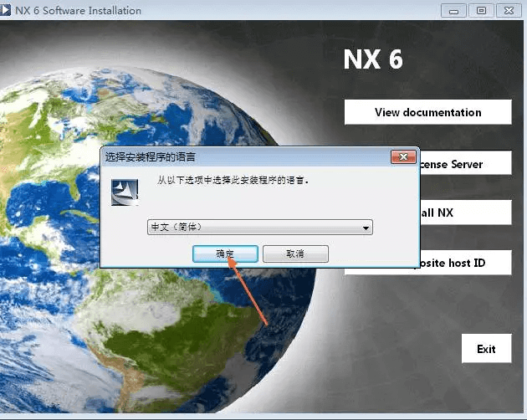Confirm language with the 确定 button
The image size is (527, 420).
225,254
